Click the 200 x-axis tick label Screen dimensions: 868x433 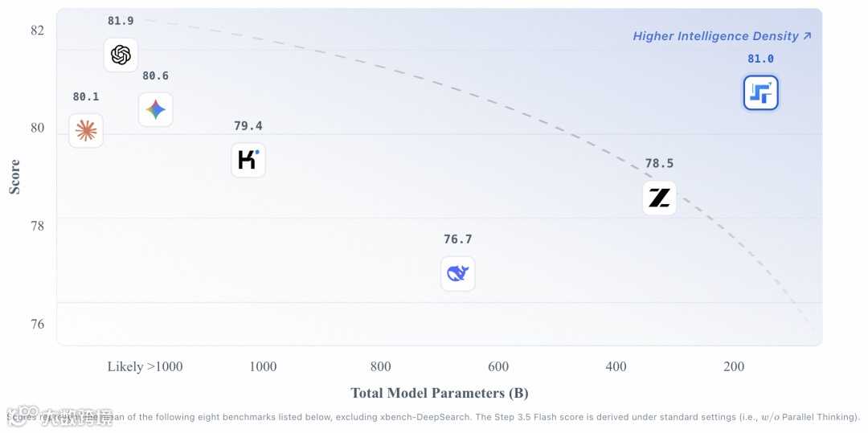733,367
